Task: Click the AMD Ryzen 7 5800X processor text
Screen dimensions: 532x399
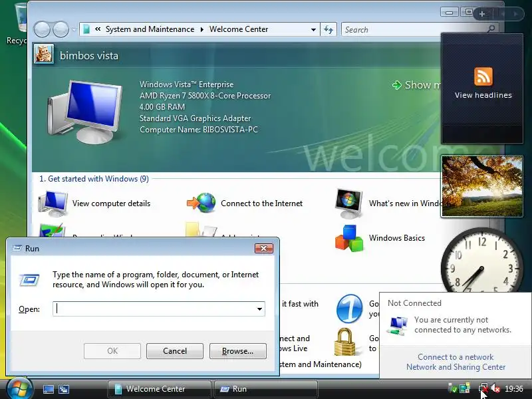Action: point(205,96)
